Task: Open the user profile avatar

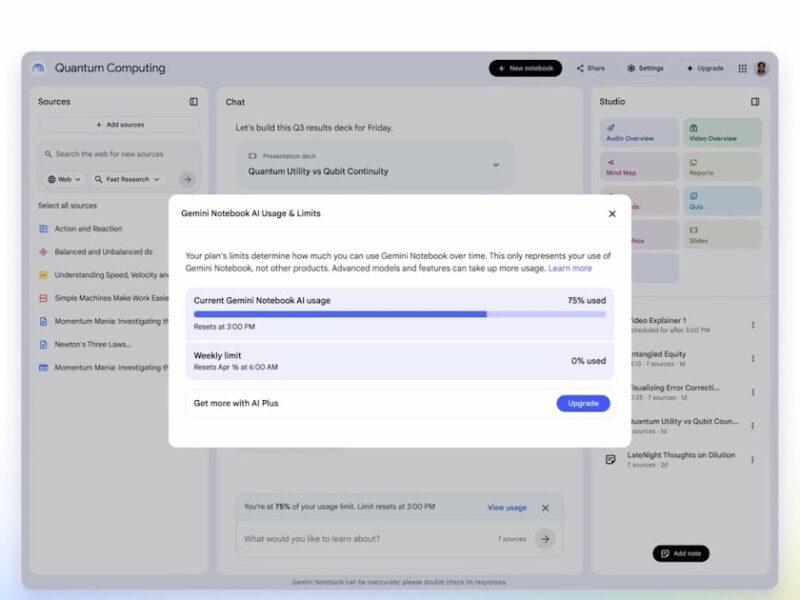Action: [x=762, y=68]
